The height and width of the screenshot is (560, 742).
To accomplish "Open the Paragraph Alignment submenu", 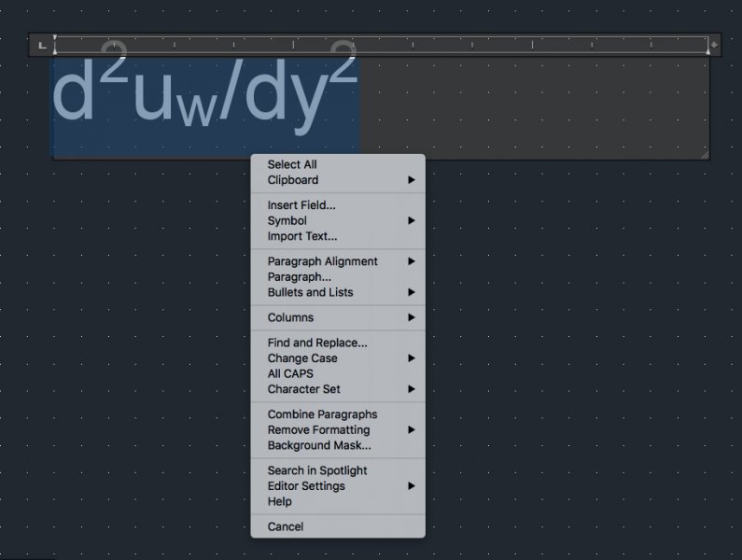I will [338, 261].
